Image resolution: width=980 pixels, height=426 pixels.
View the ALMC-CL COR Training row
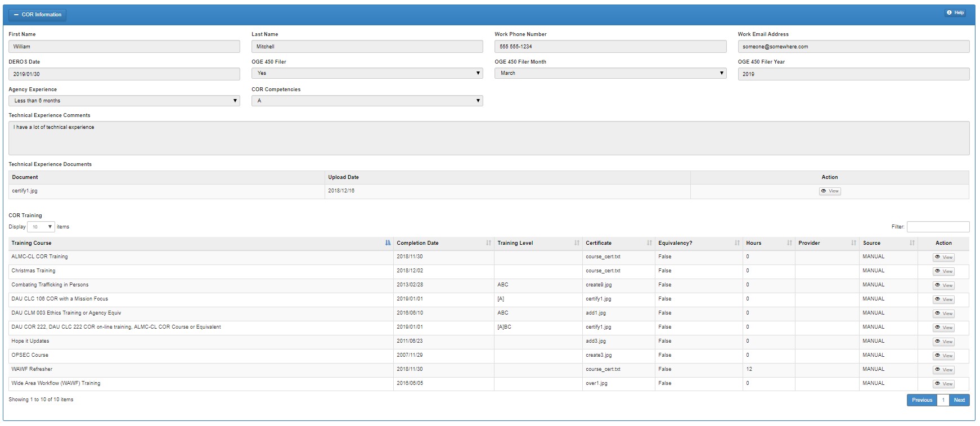943,257
